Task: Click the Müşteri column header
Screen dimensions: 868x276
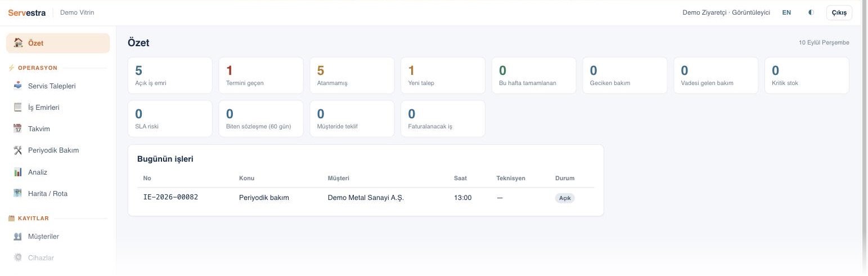Action: pyautogui.click(x=339, y=178)
